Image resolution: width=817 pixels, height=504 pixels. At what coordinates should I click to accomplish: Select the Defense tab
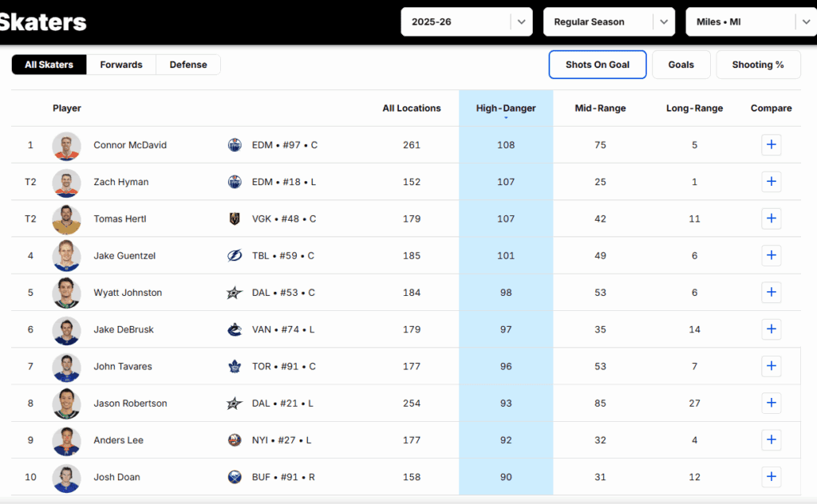187,65
